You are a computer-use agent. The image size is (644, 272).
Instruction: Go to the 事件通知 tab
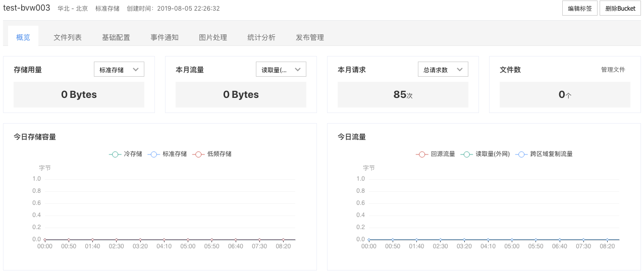point(165,37)
